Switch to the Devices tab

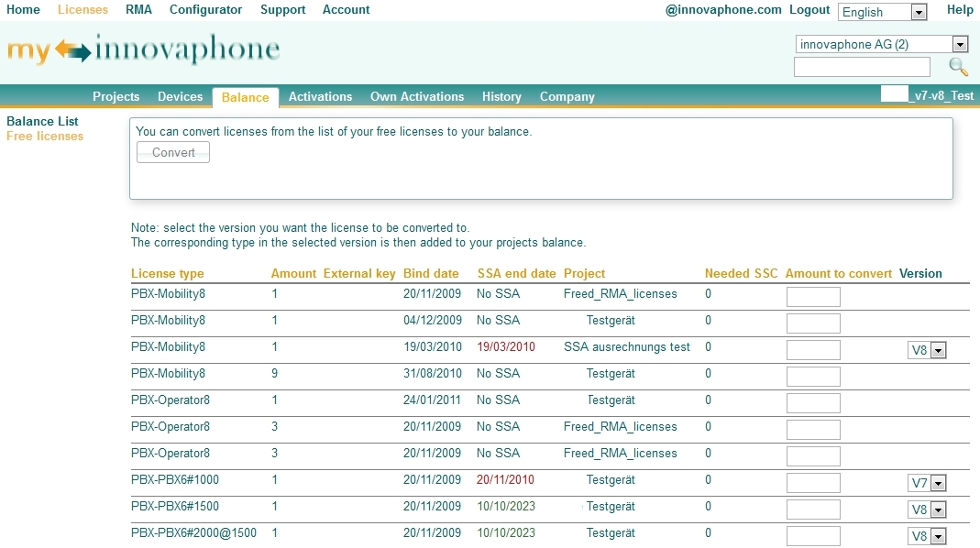tap(180, 96)
